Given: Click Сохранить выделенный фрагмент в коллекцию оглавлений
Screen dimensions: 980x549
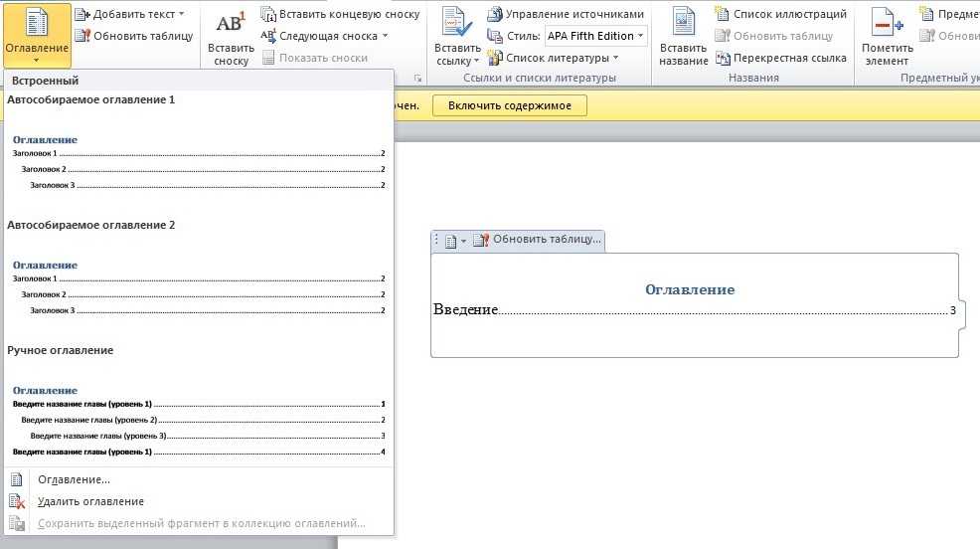Looking at the screenshot, I should click(x=199, y=523).
